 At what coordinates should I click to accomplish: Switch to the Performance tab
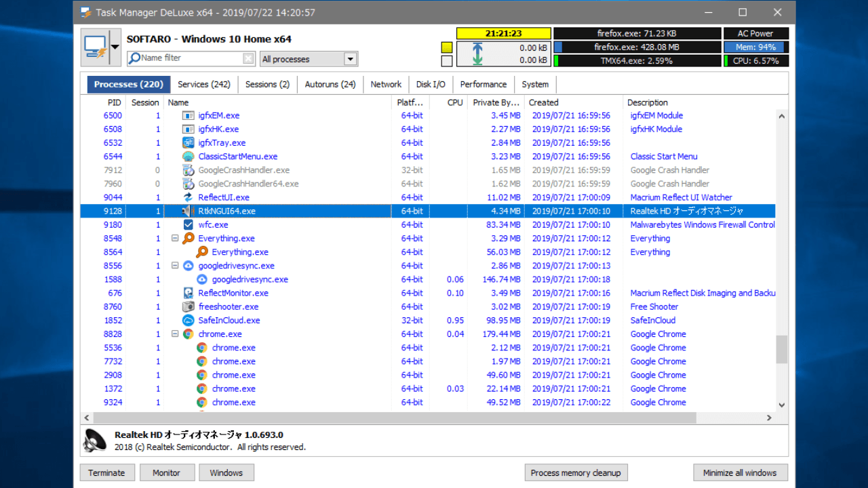(484, 84)
